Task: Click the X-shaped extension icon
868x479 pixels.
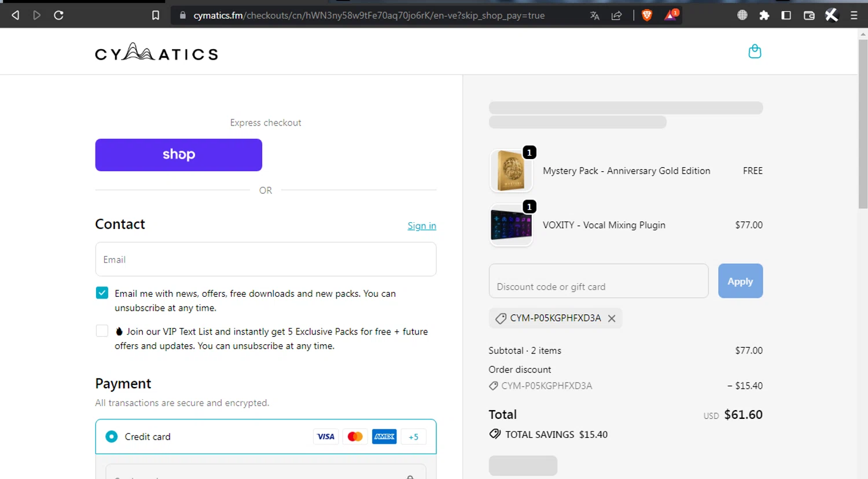Action: [832, 15]
